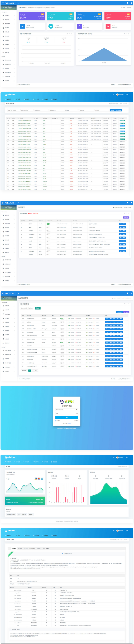Click the adminor logo above the merchant orders table
Screen dimensions: 134x644
pyautogui.click(x=10, y=95)
